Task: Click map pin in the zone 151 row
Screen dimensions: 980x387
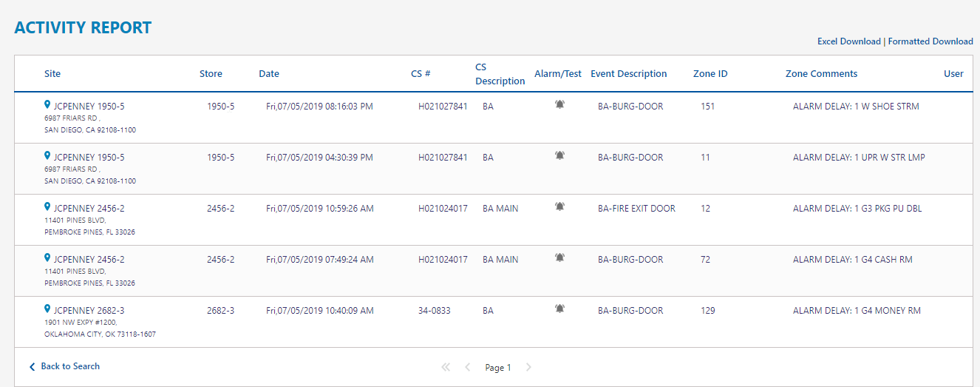Action: (47, 105)
